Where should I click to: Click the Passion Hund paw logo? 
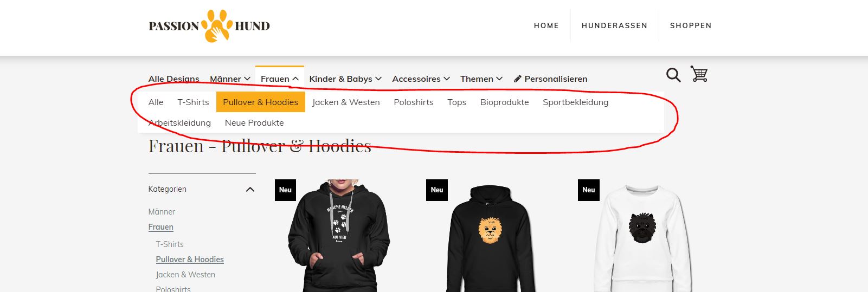(x=209, y=25)
